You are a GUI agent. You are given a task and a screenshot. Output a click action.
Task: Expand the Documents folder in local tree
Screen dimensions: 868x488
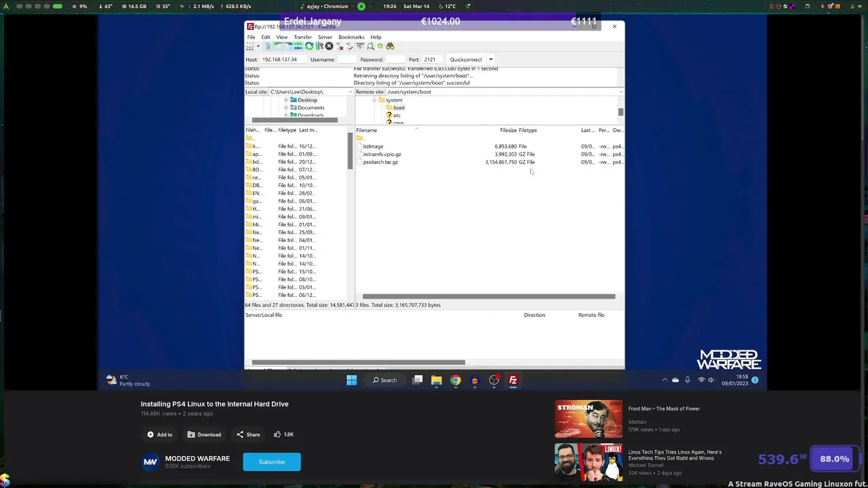click(285, 108)
